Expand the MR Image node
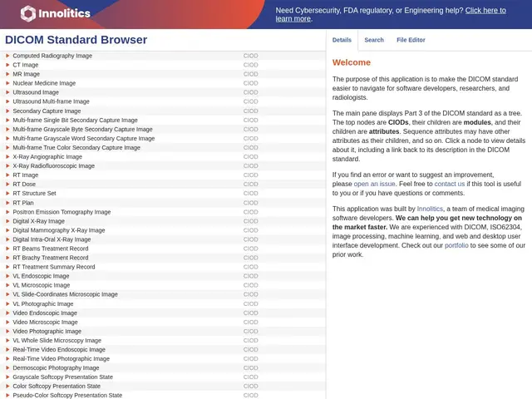The width and height of the screenshot is (532, 399). [x=7, y=74]
